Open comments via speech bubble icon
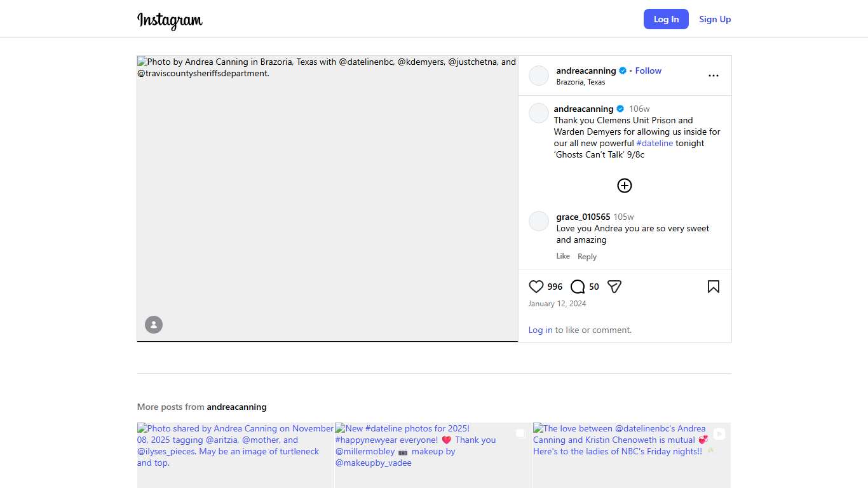This screenshot has height=488, width=868. tap(578, 287)
